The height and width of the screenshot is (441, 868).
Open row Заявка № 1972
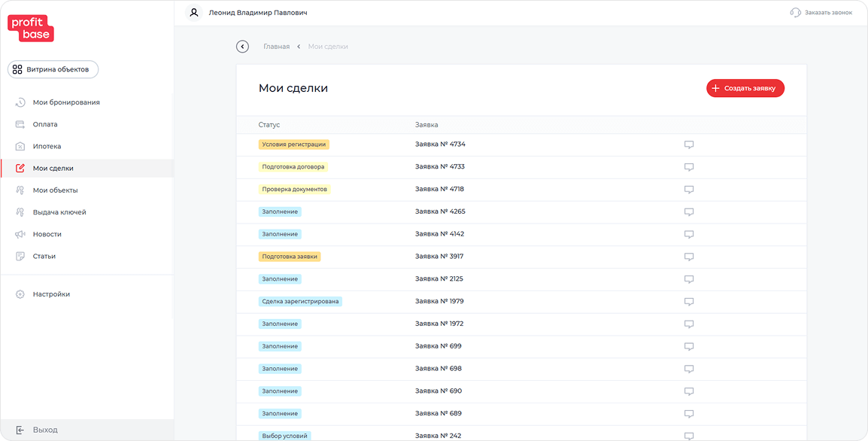point(521,324)
